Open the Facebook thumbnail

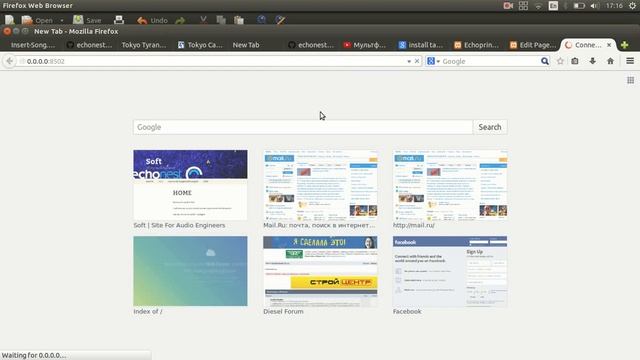point(450,271)
